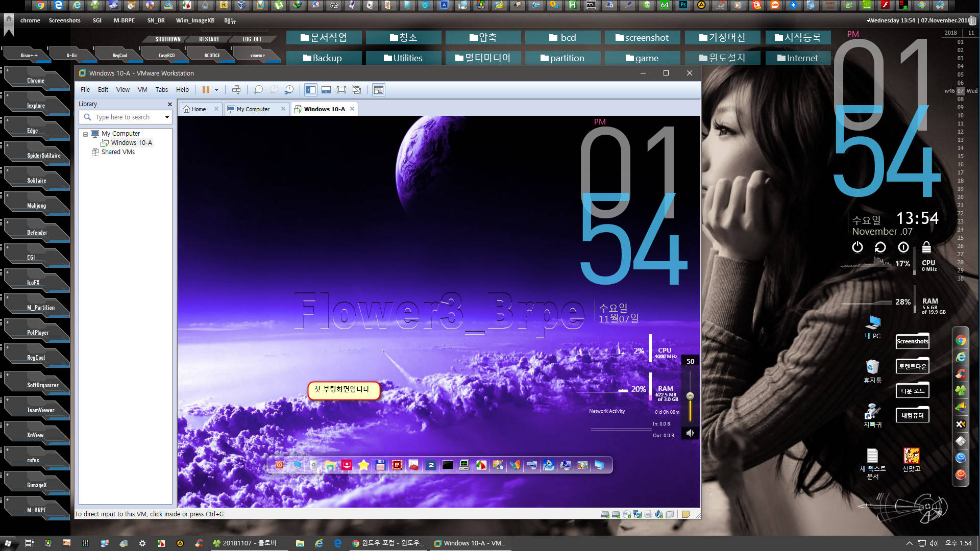Image resolution: width=980 pixels, height=551 pixels.
Task: Click the CD/DVD drive status icon
Action: [626, 514]
